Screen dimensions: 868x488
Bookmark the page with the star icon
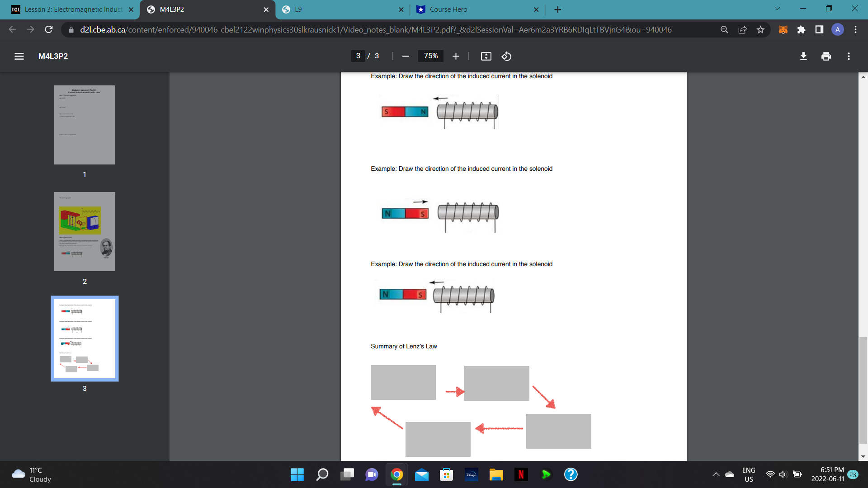pyautogui.click(x=760, y=29)
